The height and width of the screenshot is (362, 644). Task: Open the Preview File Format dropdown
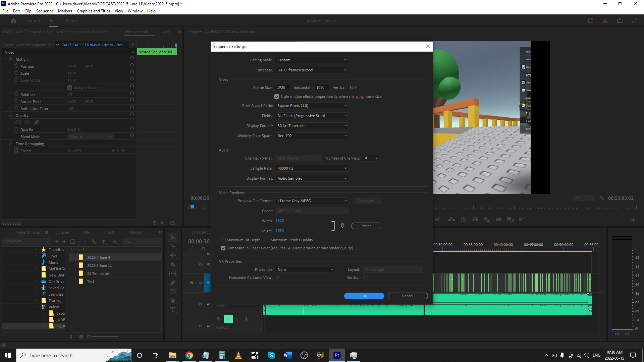point(311,200)
